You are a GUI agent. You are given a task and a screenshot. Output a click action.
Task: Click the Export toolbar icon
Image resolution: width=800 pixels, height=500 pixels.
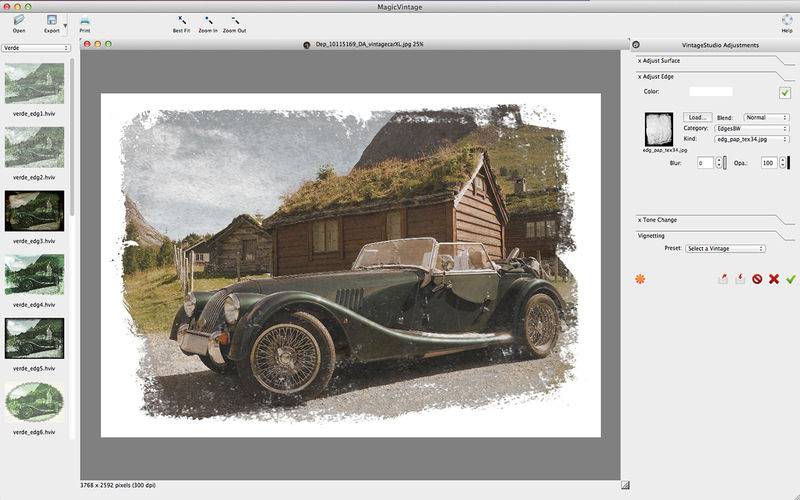pos(52,20)
